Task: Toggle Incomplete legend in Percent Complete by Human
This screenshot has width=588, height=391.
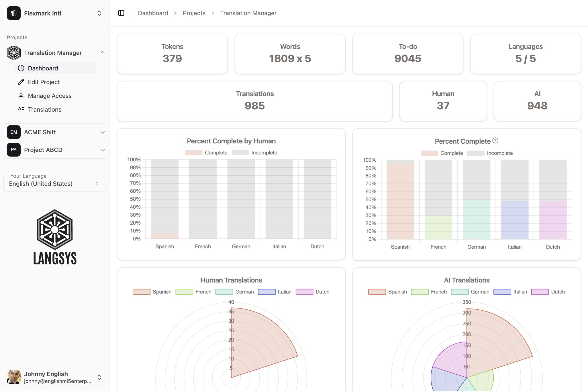Action: click(x=254, y=153)
